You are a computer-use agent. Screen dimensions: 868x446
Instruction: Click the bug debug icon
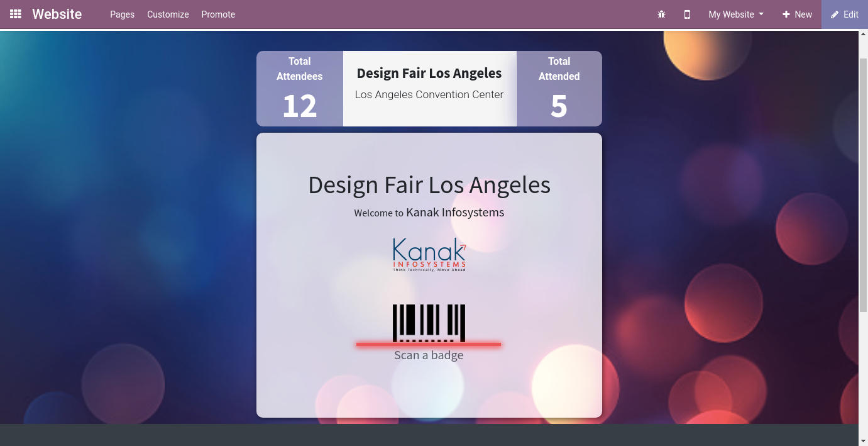pos(661,14)
